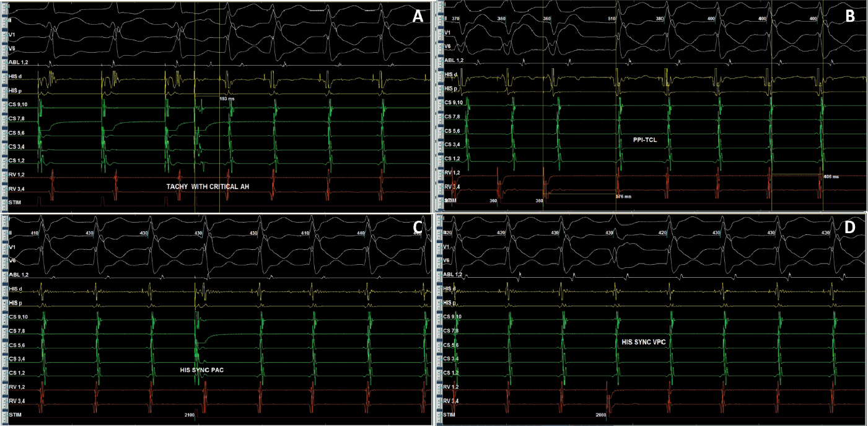Screen dimensions: 868x426
Task: Click the 406 ms measurement in panel B
Action: pyautogui.click(x=831, y=177)
